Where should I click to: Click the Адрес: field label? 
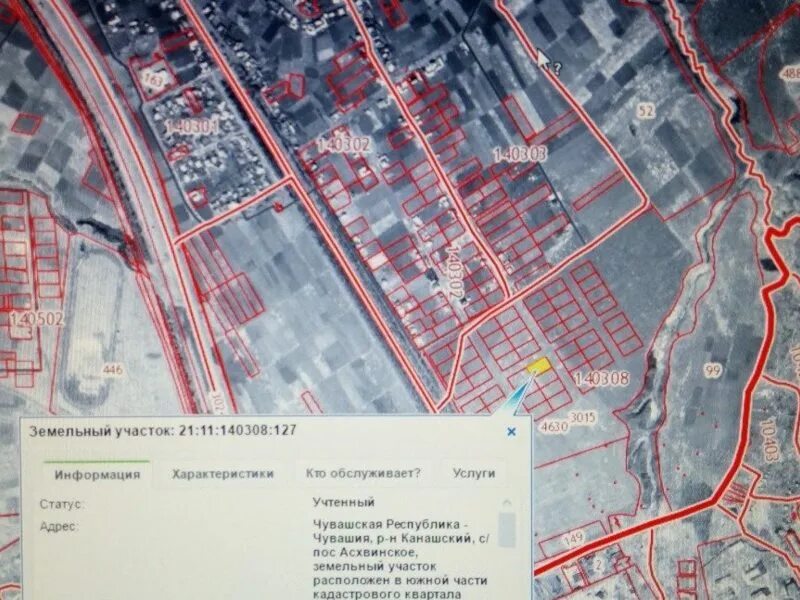click(59, 527)
